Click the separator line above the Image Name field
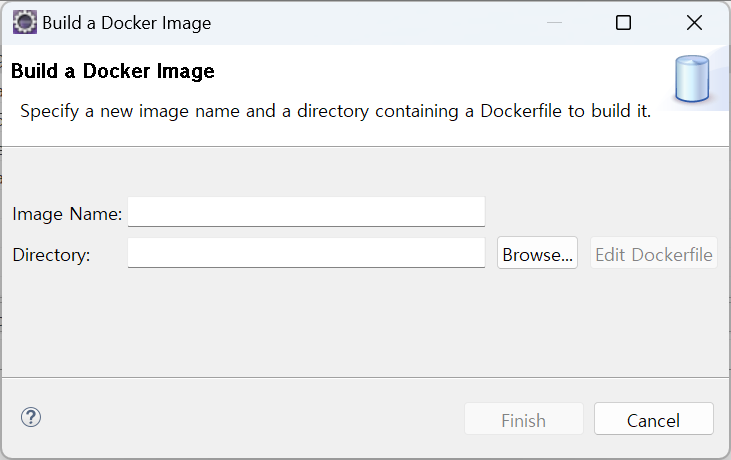 (365, 147)
